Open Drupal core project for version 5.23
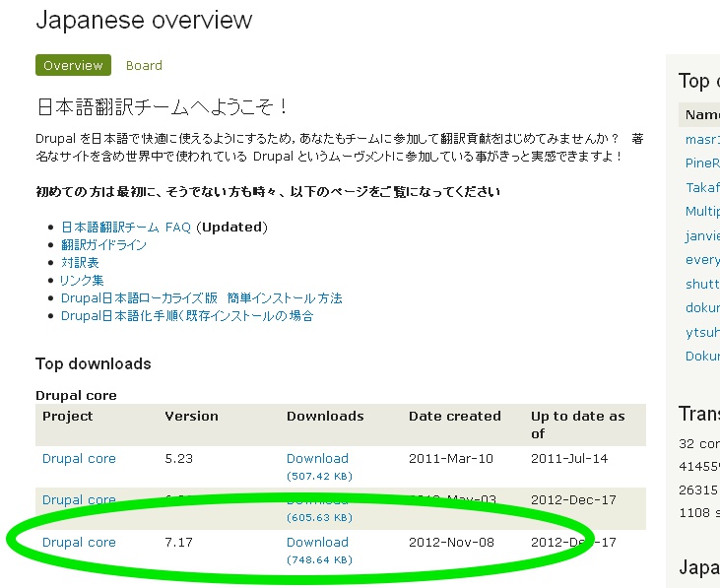The width and height of the screenshot is (720, 588). pyautogui.click(x=79, y=458)
